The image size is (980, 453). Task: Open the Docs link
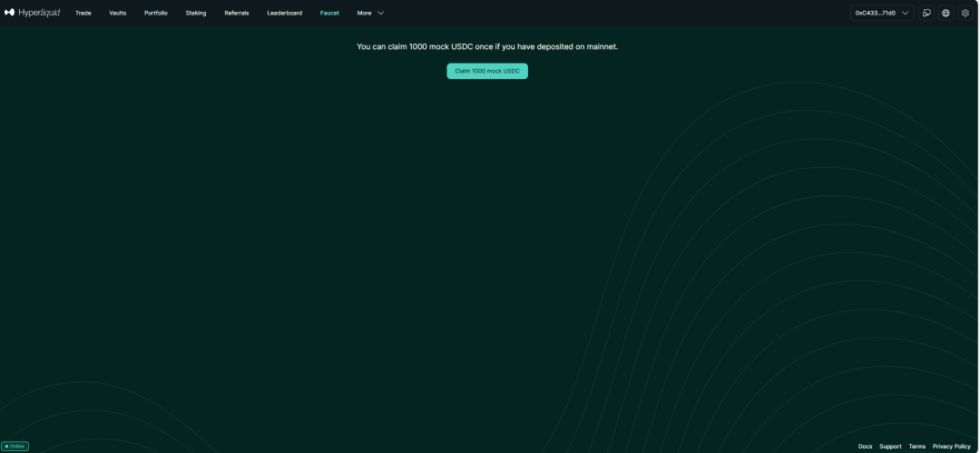865,446
